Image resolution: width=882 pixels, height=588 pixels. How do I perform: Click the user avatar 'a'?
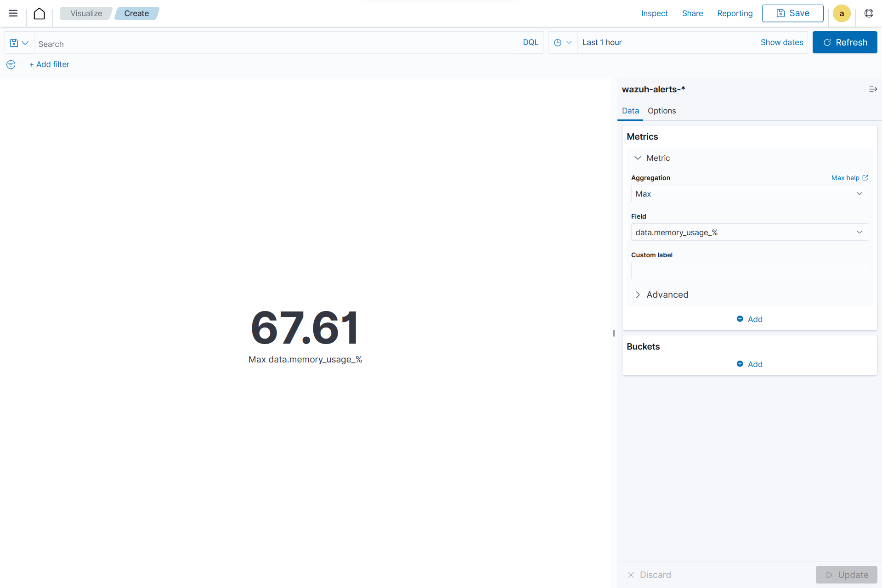(842, 13)
